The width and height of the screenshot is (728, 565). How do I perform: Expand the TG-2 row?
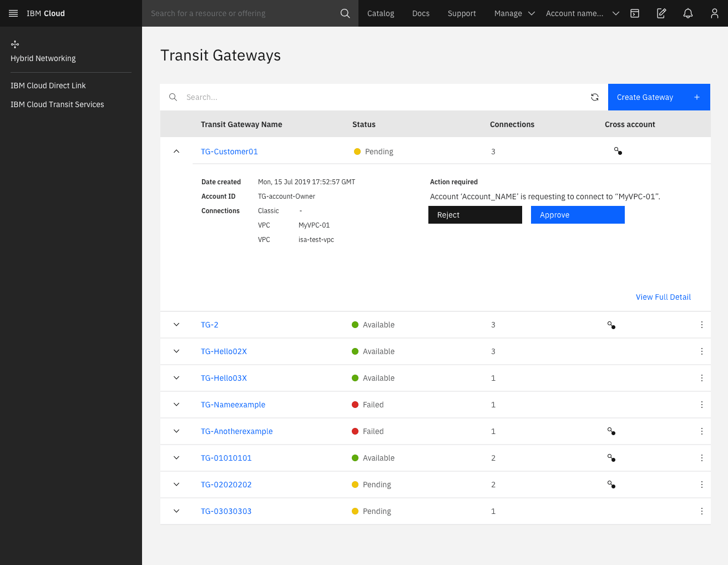[x=176, y=325]
